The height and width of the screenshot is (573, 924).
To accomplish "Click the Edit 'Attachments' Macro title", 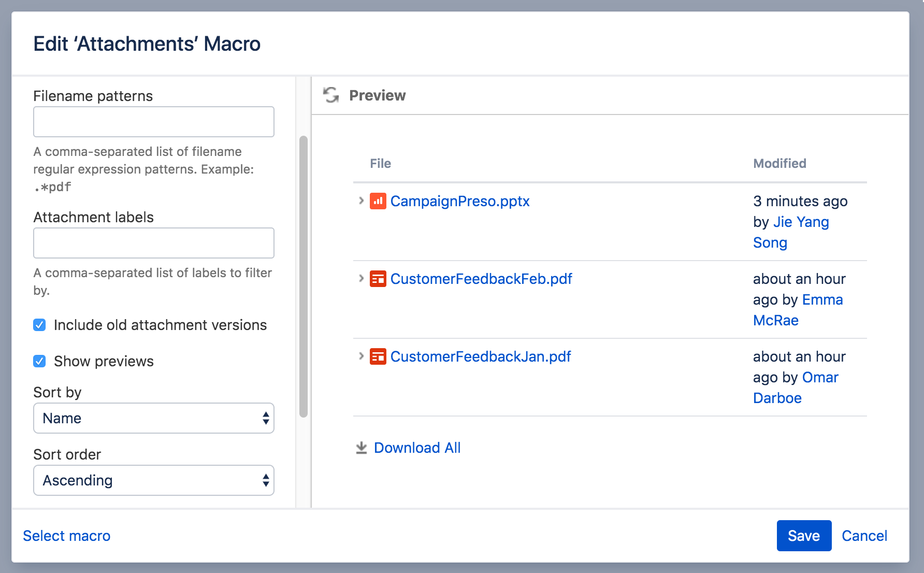I will tap(147, 44).
